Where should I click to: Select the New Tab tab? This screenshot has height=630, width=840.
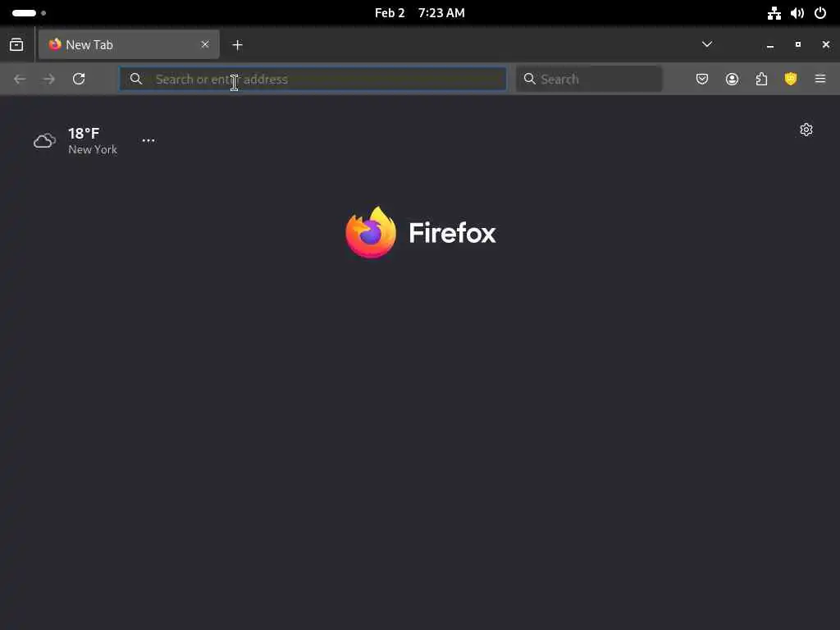pos(129,45)
